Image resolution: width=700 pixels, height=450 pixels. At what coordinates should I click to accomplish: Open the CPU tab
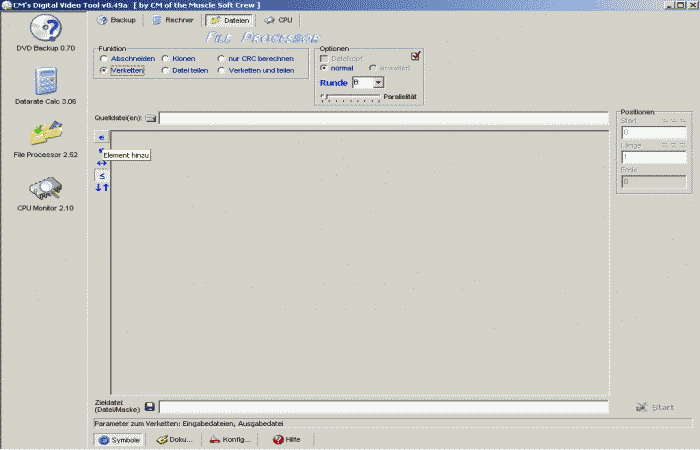point(279,20)
